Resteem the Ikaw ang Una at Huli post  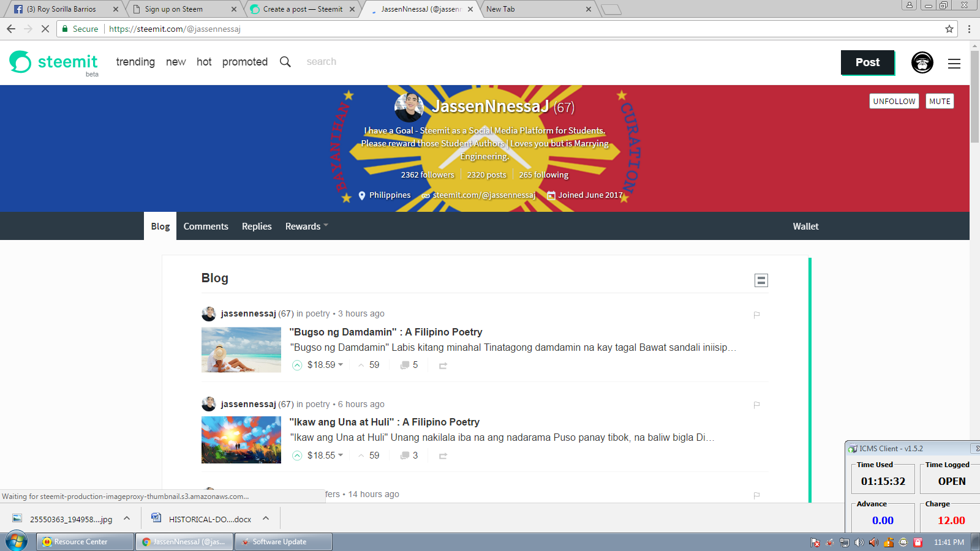coord(443,456)
